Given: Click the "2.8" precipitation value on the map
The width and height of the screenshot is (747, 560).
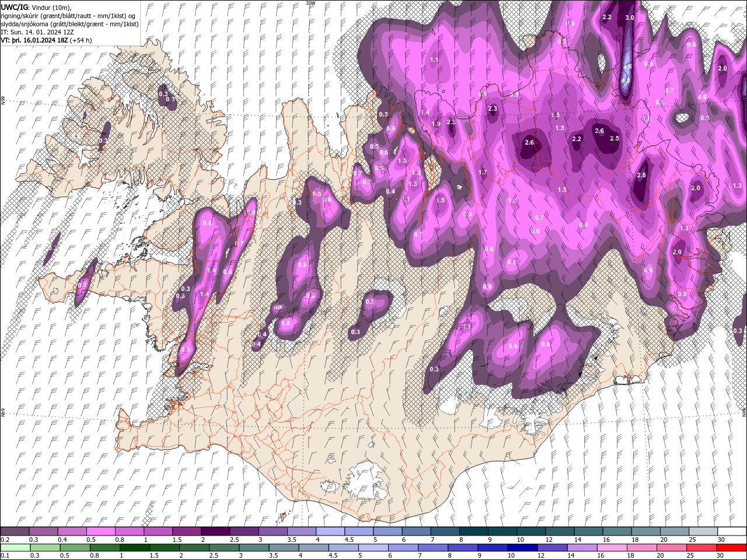Looking at the screenshot, I should pyautogui.click(x=641, y=175).
